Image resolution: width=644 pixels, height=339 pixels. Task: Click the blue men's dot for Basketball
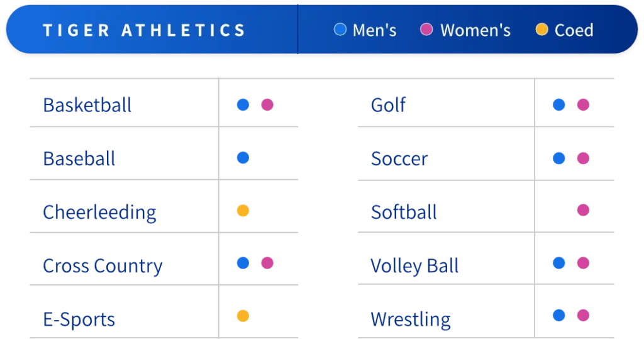coord(243,104)
